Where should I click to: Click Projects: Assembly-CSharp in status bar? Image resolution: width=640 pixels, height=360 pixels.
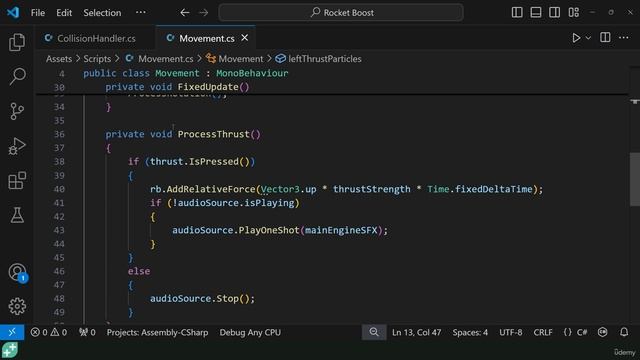click(157, 332)
